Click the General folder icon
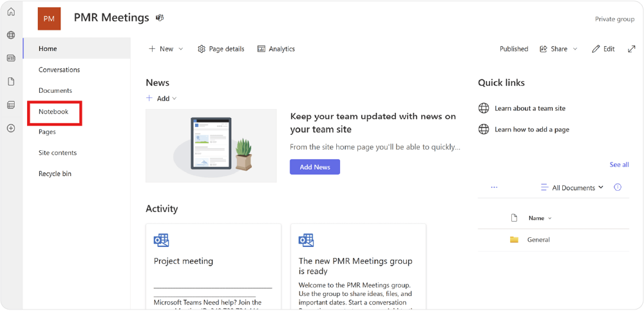This screenshot has width=644, height=314. (x=514, y=240)
